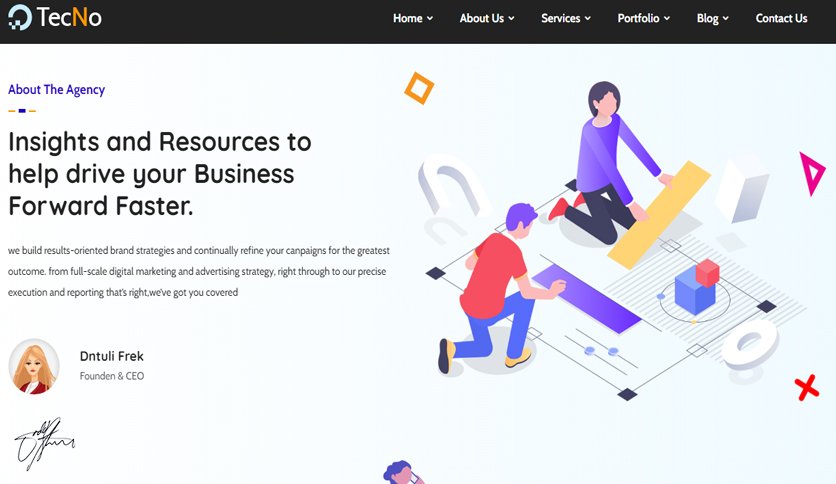Click the red and blue cube graphic

tap(697, 286)
